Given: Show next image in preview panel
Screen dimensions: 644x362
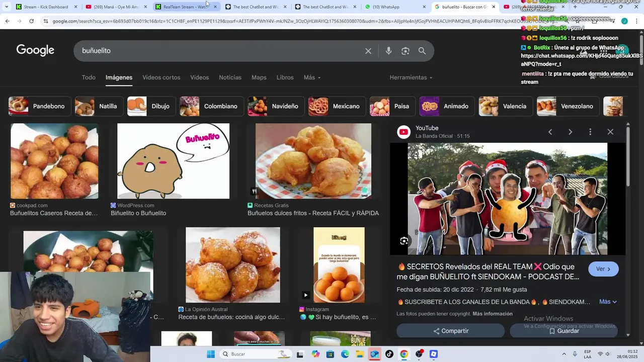Looking at the screenshot, I should 570,132.
